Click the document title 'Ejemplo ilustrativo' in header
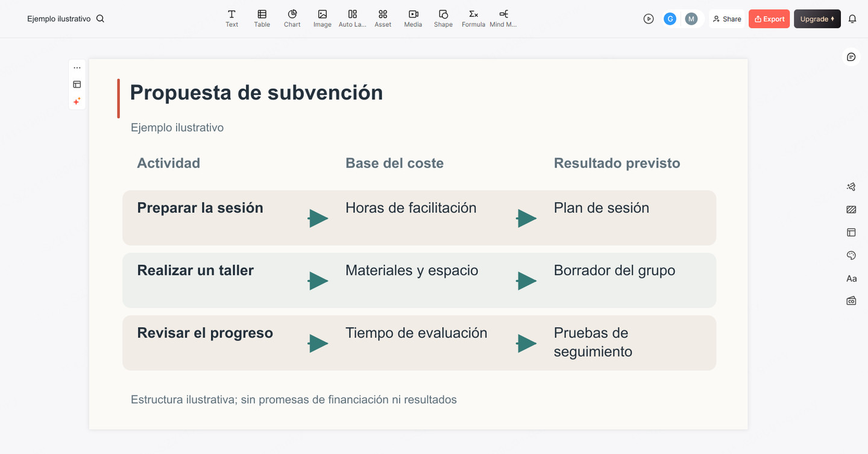The width and height of the screenshot is (868, 454). [x=58, y=19]
